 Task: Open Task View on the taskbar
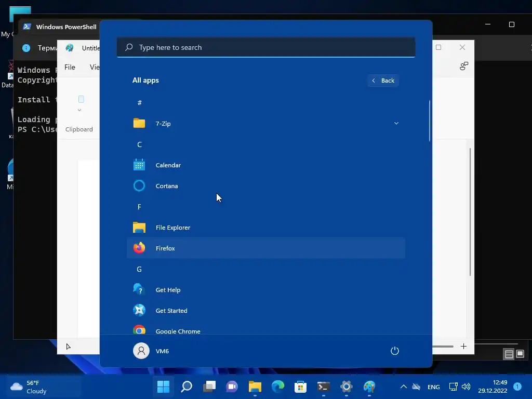click(x=209, y=387)
